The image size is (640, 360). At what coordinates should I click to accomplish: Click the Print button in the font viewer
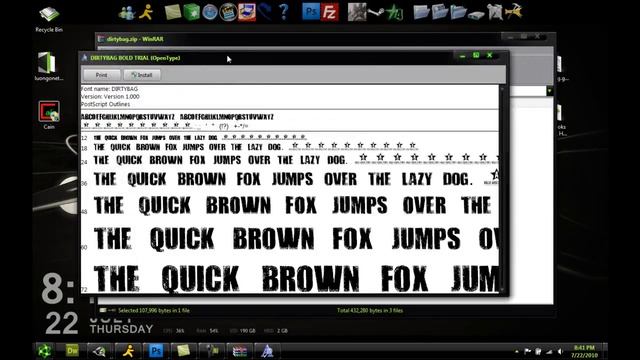[x=102, y=75]
